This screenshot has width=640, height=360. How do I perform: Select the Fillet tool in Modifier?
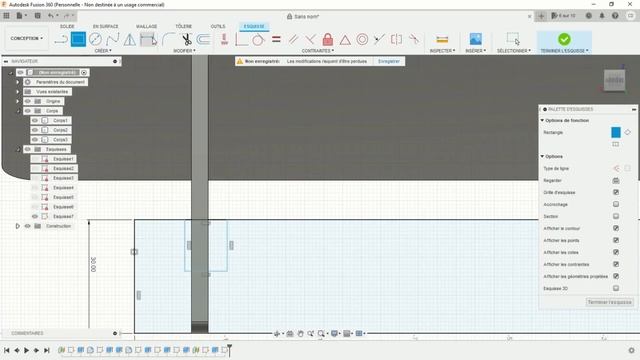tap(168, 40)
